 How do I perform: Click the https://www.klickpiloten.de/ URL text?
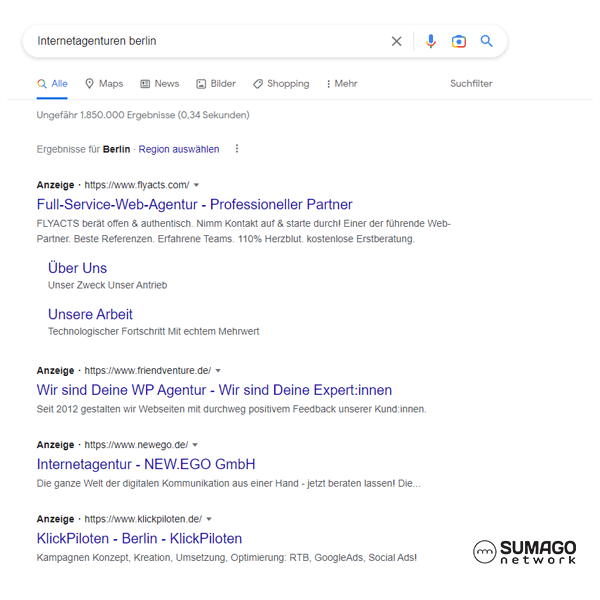(143, 519)
